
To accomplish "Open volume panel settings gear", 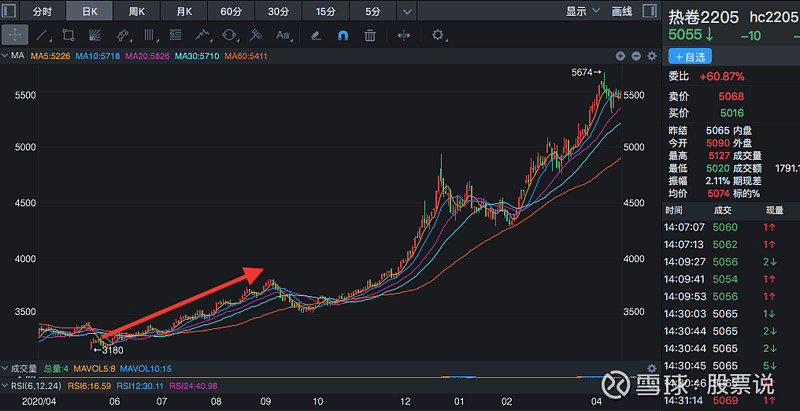I will 652,368.
